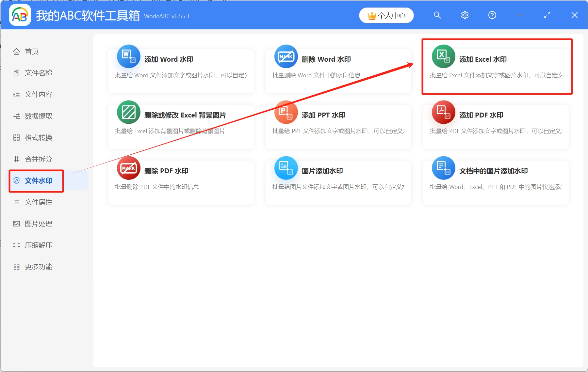Open the 添加 Excel 水印 tool icon
Image resolution: width=588 pixels, height=372 pixels.
coord(443,56)
